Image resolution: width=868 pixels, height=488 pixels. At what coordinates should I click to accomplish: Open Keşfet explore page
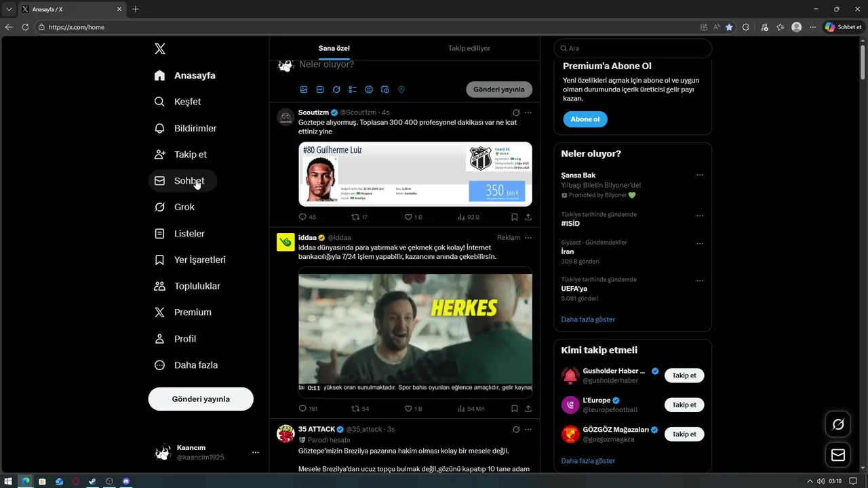tap(178, 102)
